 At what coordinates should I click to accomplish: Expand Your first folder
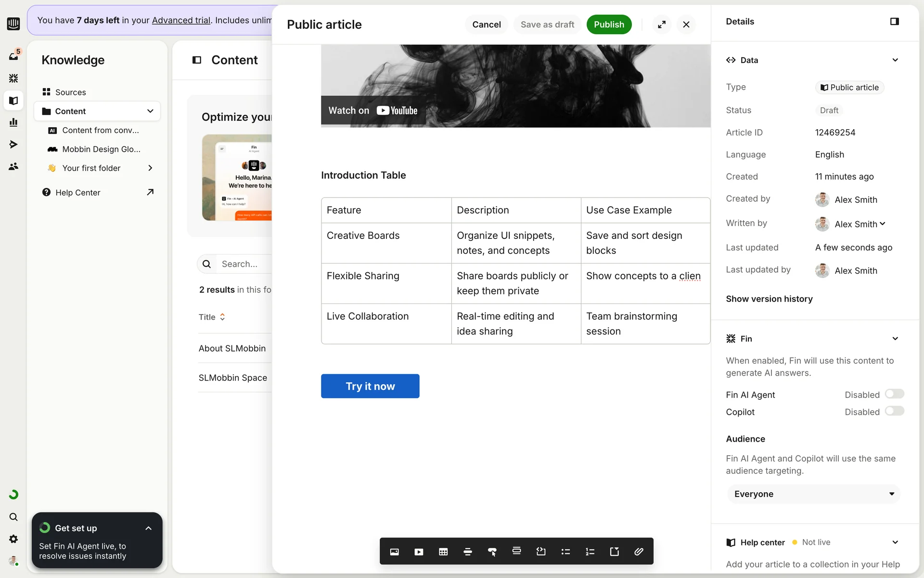click(x=150, y=168)
